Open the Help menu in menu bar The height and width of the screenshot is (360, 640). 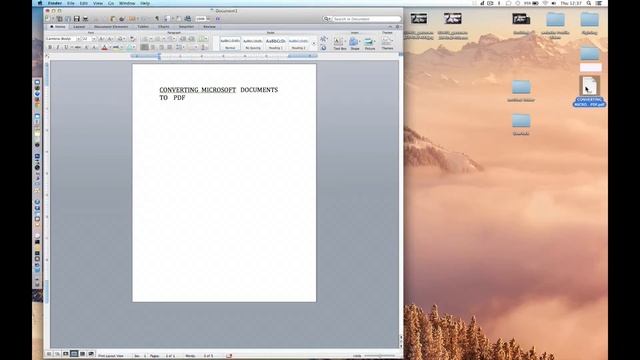pyautogui.click(x=145, y=3)
